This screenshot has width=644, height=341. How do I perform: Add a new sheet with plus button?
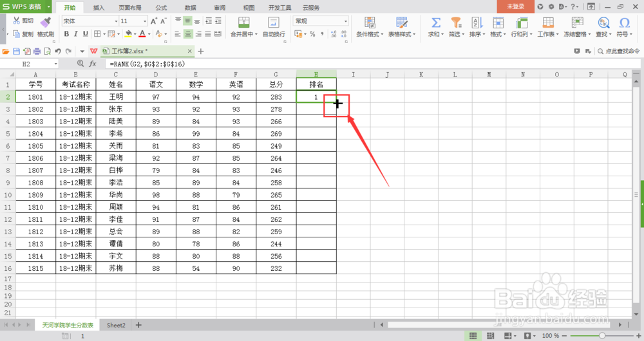(138, 325)
